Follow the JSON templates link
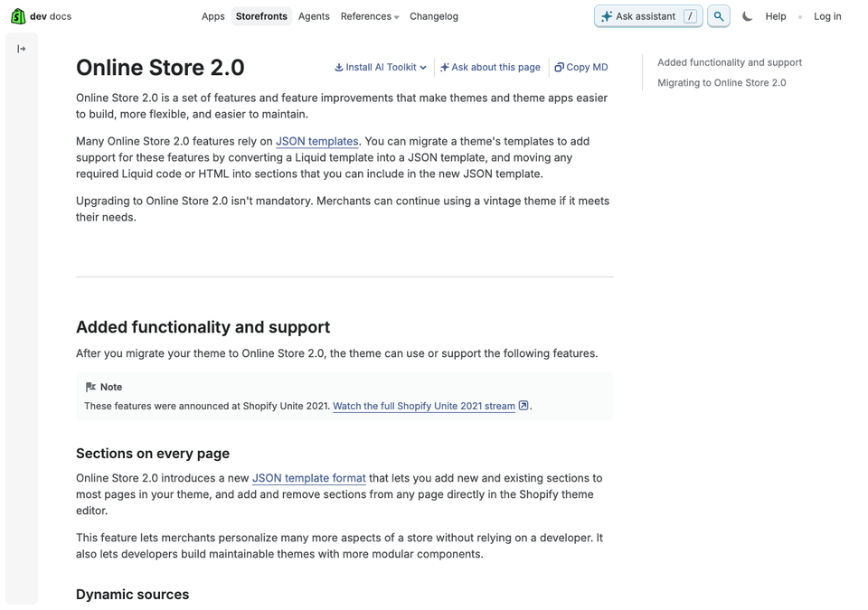The width and height of the screenshot is (868, 610). point(317,141)
